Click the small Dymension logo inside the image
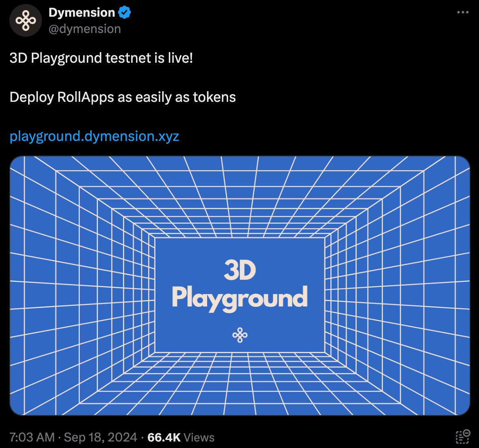479x448 pixels. [x=240, y=335]
